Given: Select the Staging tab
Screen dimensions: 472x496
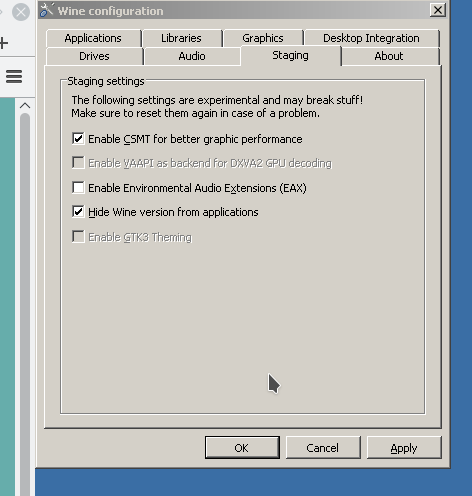Looking at the screenshot, I should pos(290,55).
